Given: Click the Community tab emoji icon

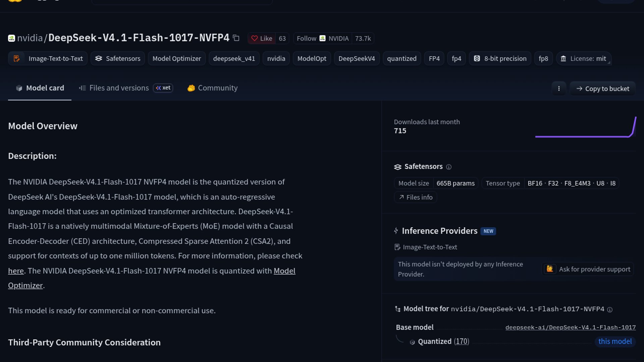Looking at the screenshot, I should pos(191,88).
